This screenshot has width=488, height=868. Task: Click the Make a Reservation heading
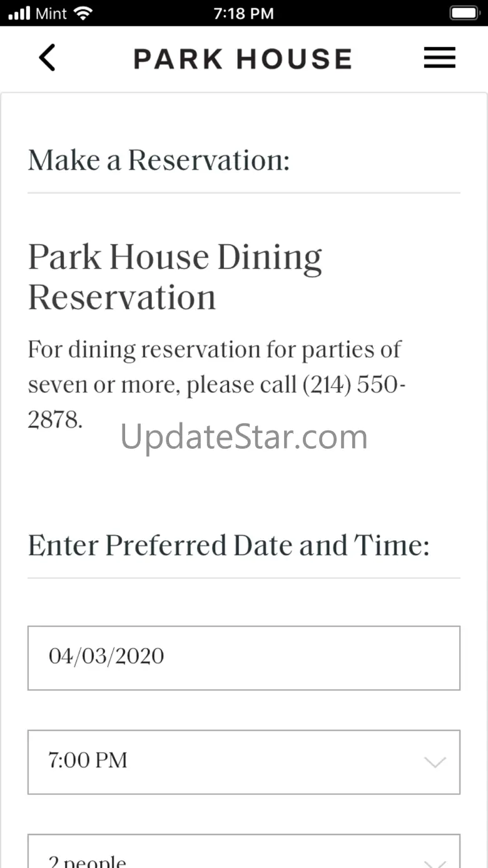point(159,160)
